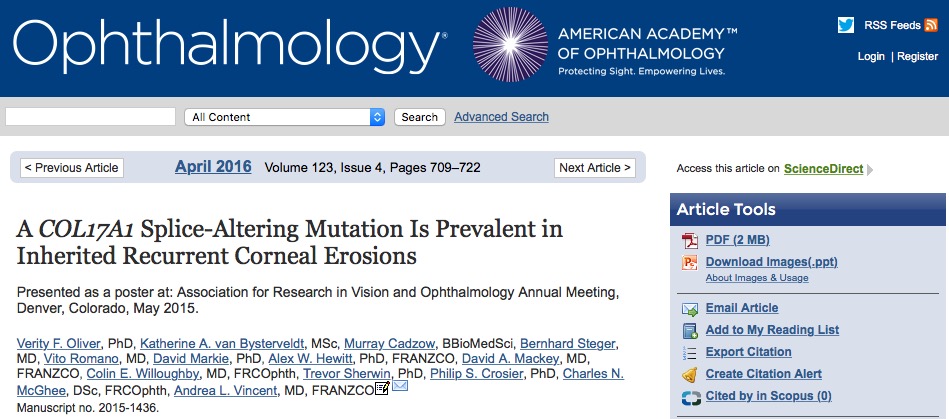Click the reading list icon
The height and width of the screenshot is (419, 949).
pos(690,331)
